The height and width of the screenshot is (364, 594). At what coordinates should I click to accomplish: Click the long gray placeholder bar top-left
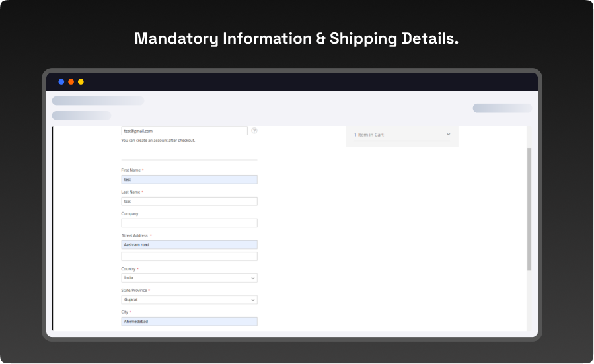pos(98,101)
